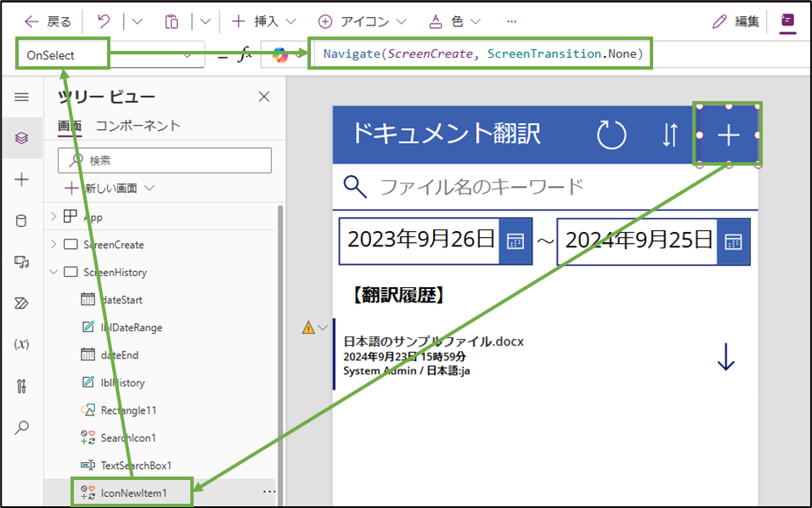Select Rectangle11 in tree view

[128, 410]
